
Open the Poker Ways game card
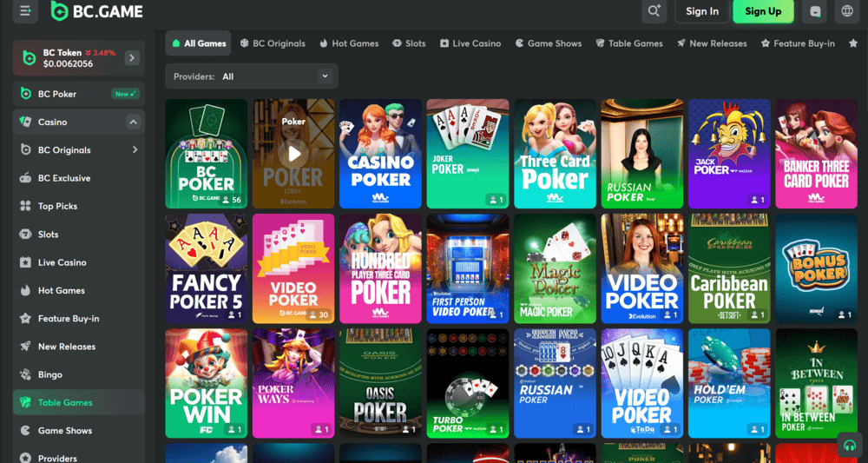click(293, 383)
